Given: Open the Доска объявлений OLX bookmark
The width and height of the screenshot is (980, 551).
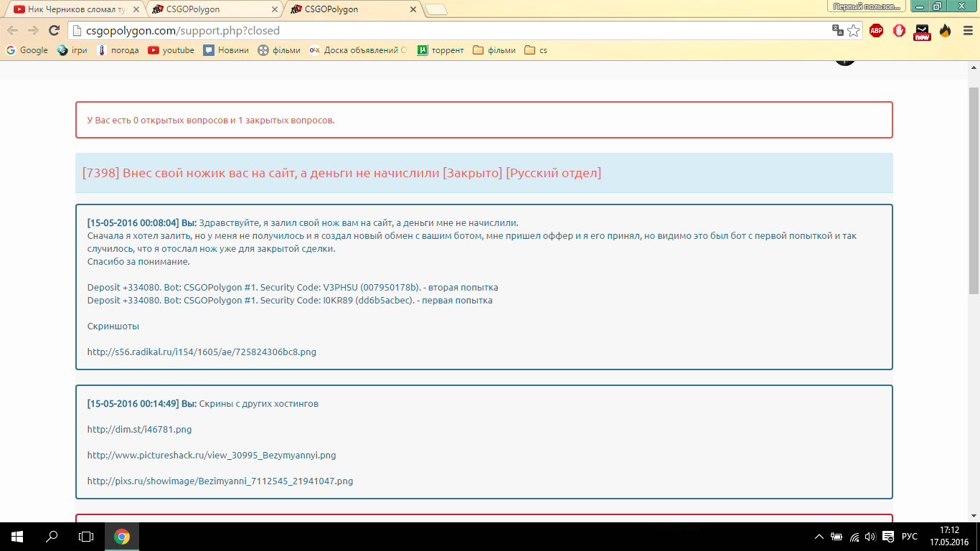Looking at the screenshot, I should point(358,50).
